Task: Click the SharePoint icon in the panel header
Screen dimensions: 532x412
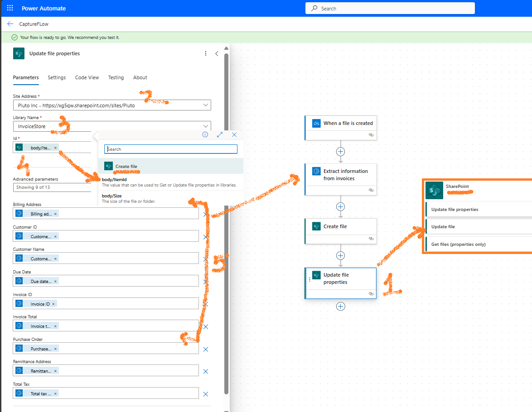Action: coord(19,53)
